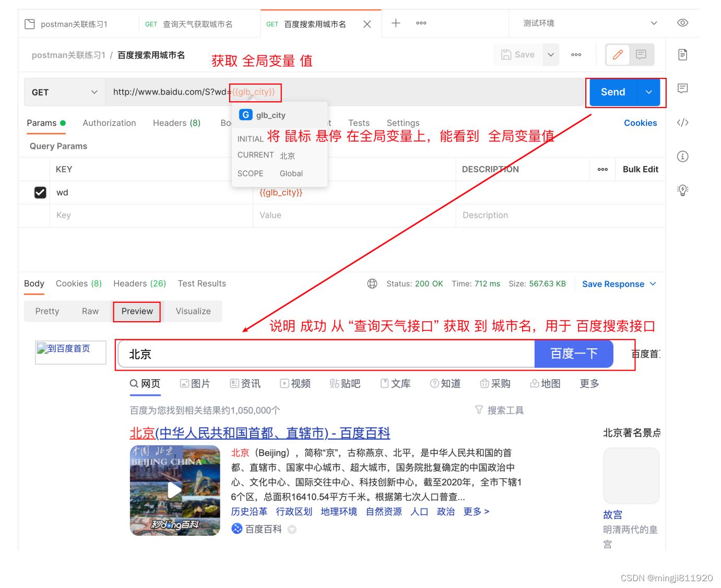Switch to build mode pencil icon
Screen dimensions: 721x588
[x=618, y=55]
